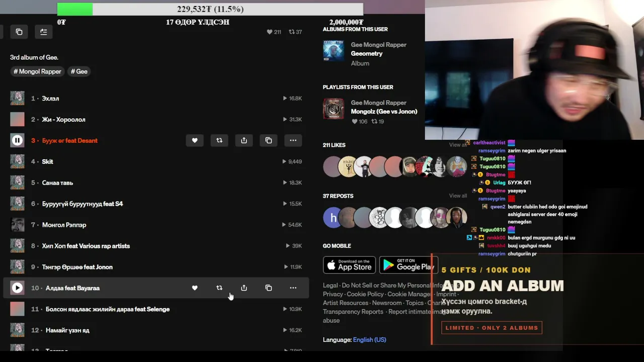
Task: Open the reposter avatar with letter h
Action: coord(333,218)
